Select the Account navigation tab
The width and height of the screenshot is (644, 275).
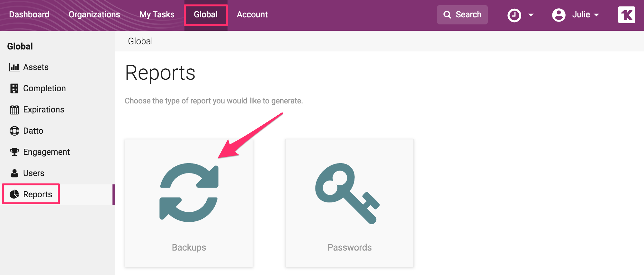[x=252, y=14]
